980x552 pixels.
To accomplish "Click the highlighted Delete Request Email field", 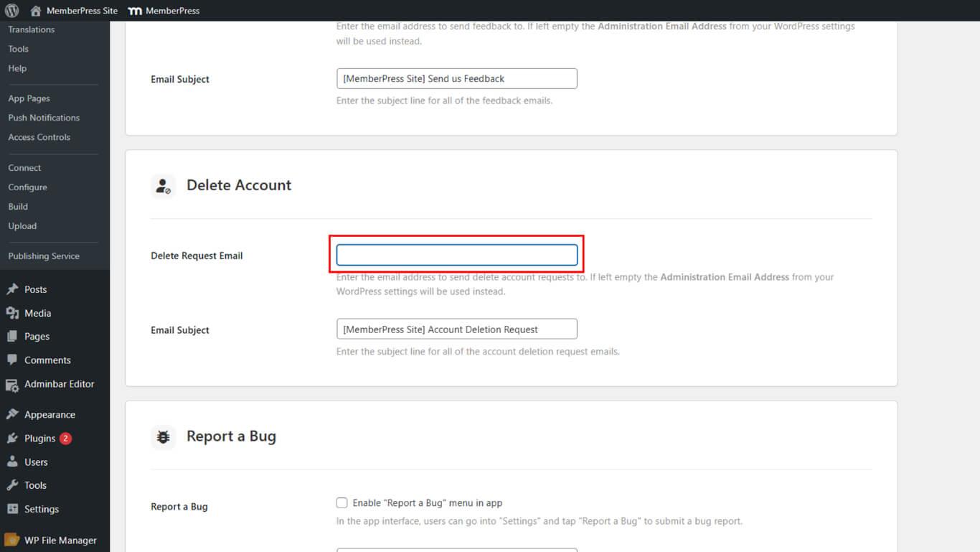I will (x=456, y=254).
